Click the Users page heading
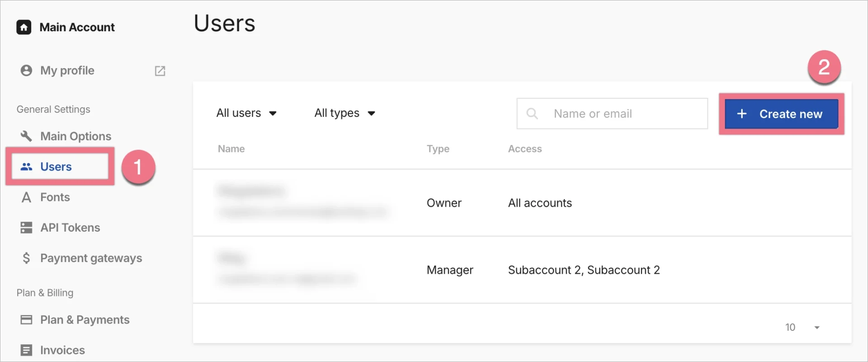The width and height of the screenshot is (868, 362). coord(225,23)
